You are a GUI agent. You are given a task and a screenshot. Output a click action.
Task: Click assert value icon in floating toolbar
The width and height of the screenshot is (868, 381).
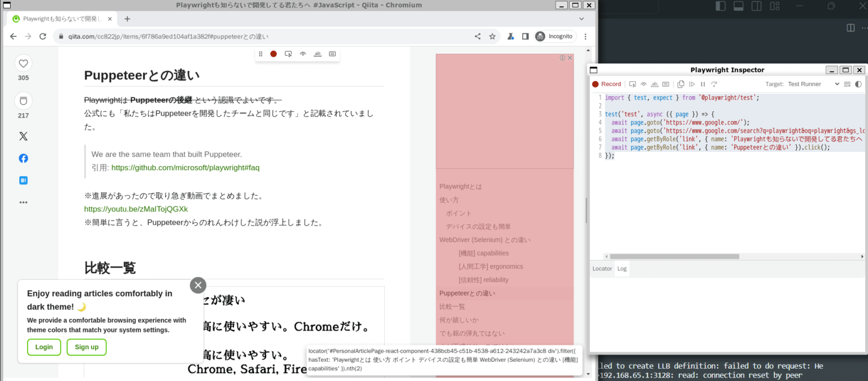tap(332, 54)
